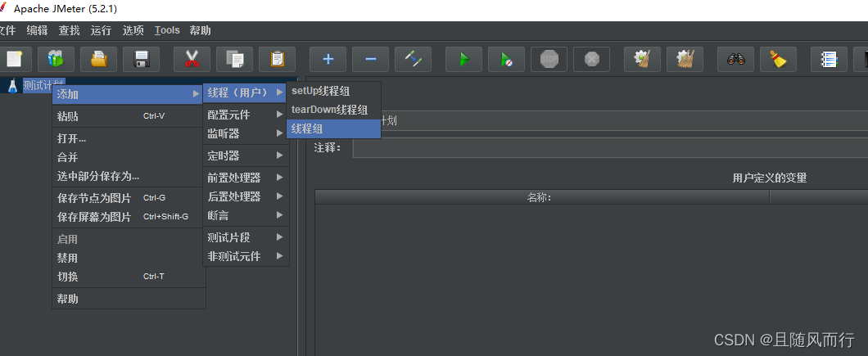Expand the 断言 submenu
The height and width of the screenshot is (356, 868).
tap(245, 214)
